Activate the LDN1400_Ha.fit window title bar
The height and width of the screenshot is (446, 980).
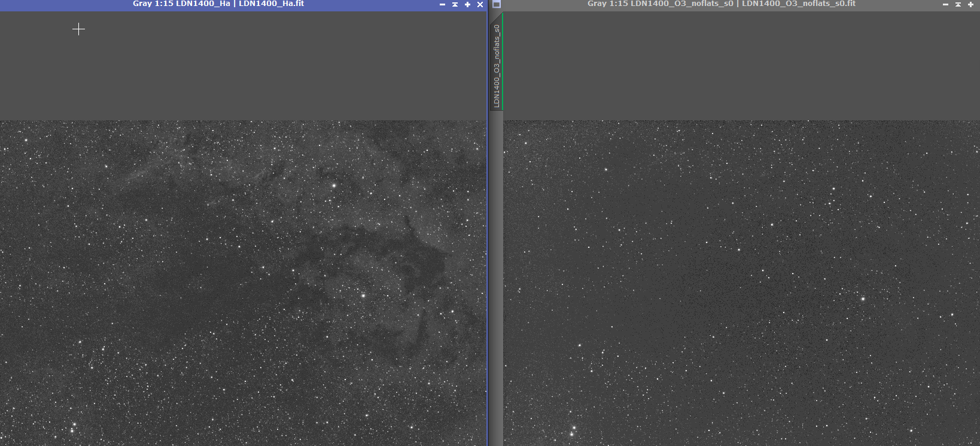point(218,4)
